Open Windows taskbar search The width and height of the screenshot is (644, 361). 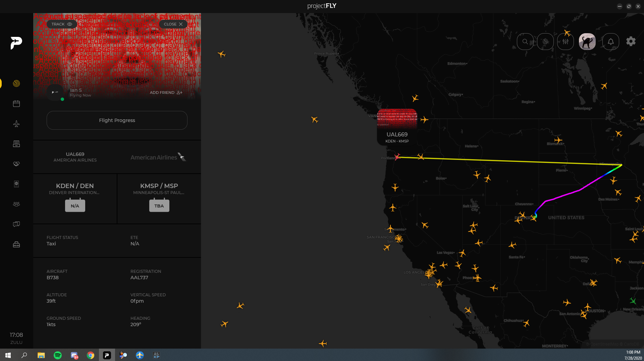point(24,355)
